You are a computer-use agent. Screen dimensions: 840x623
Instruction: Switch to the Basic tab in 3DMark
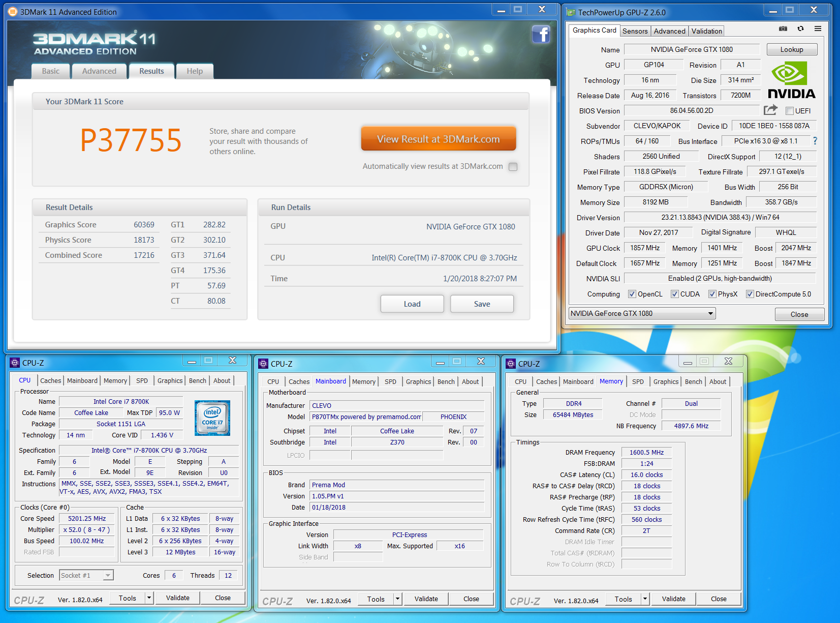point(51,71)
